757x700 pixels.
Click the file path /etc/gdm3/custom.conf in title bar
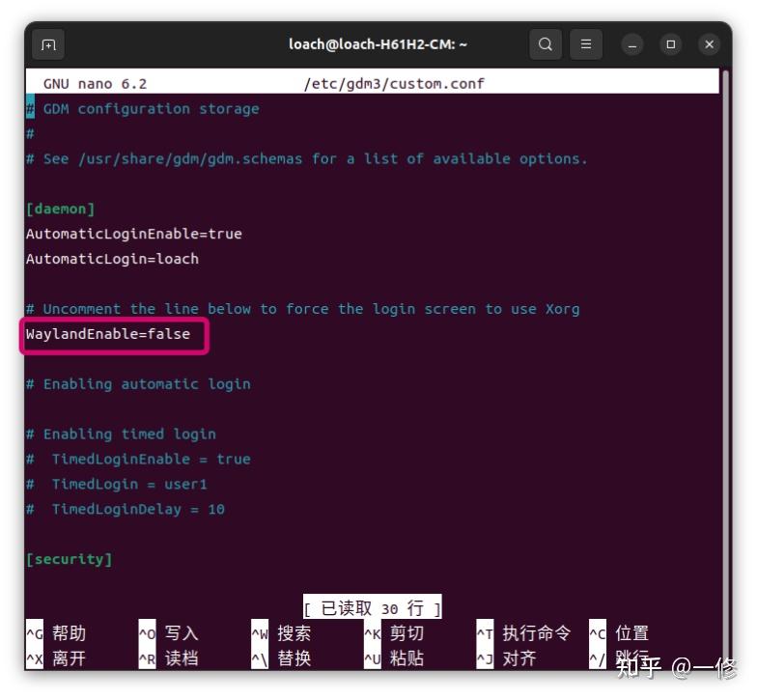point(394,84)
